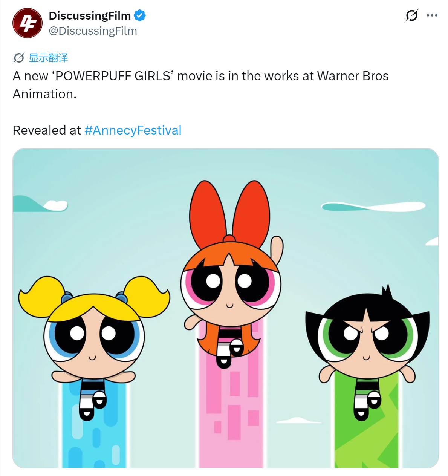Click Blossom's face in the center of the image
Viewport: 448px width, 476px height.
[x=231, y=287]
